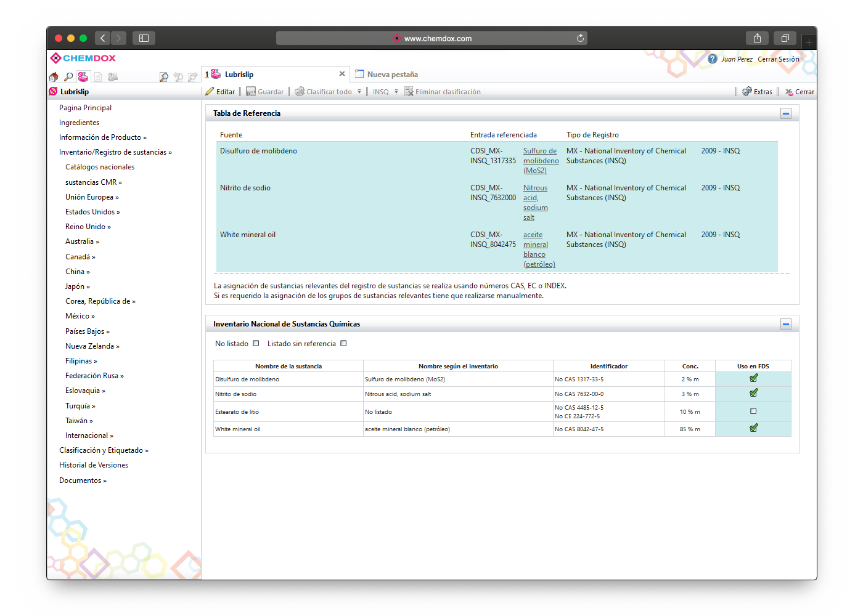Toggle Uso en FDS for Disulfuro de molibdeno

click(753, 379)
